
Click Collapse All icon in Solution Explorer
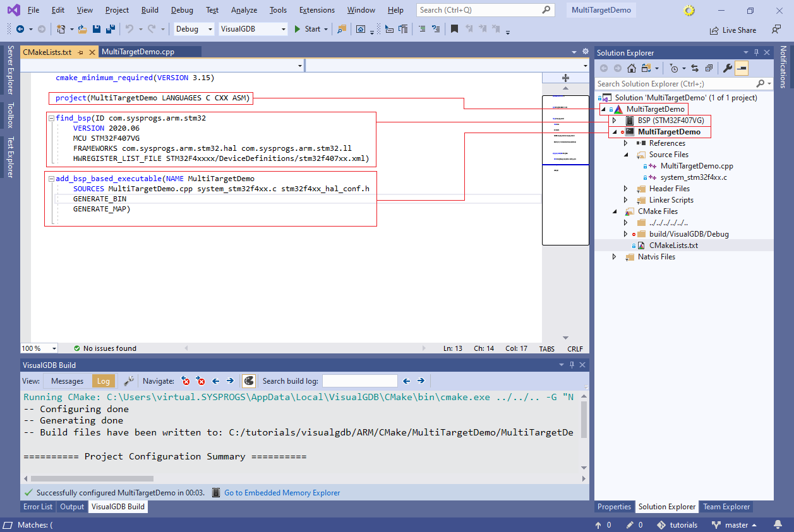tap(709, 68)
